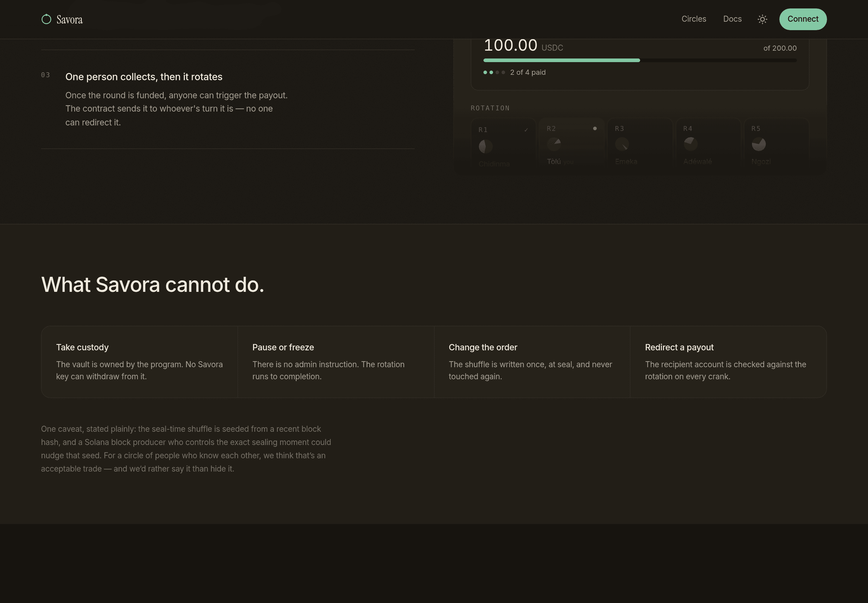This screenshot has width=868, height=603.
Task: Click Chidinma's avatar icon in R1
Action: pos(485,146)
